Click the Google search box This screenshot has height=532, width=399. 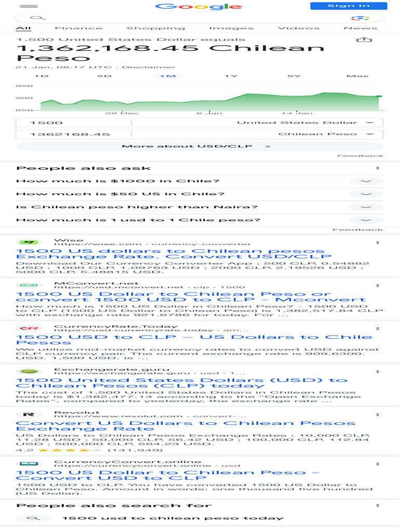pyautogui.click(x=200, y=18)
